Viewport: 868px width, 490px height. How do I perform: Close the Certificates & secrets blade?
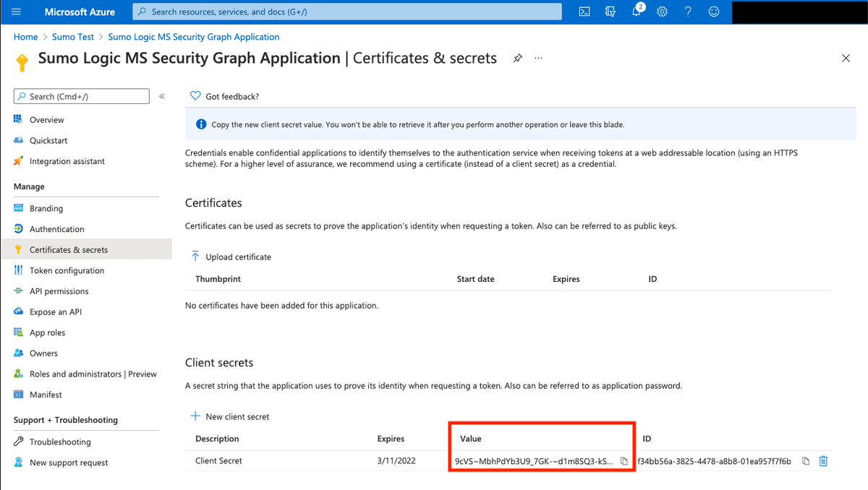click(x=846, y=59)
